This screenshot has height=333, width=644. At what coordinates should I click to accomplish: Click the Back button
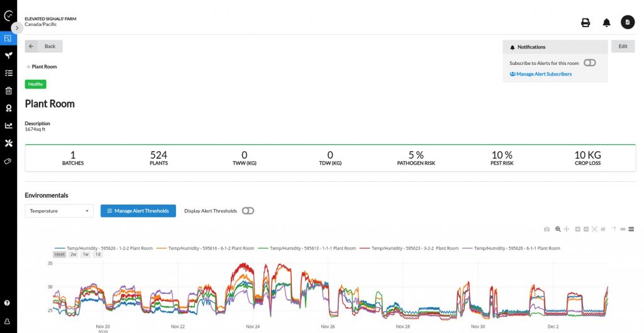43,46
